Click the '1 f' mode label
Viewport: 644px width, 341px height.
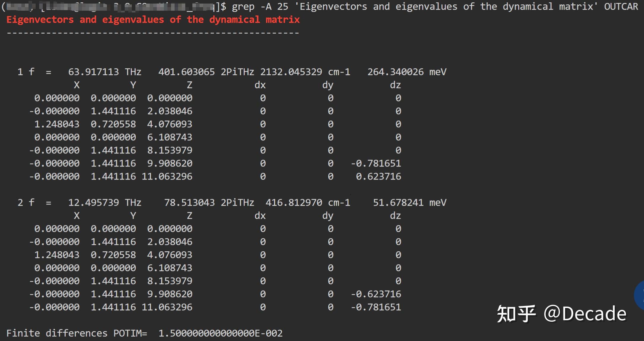tap(26, 72)
